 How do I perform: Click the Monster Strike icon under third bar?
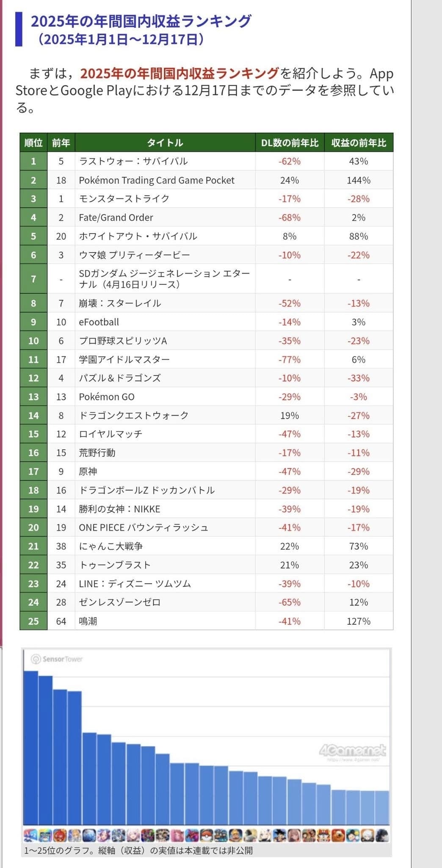(x=60, y=835)
